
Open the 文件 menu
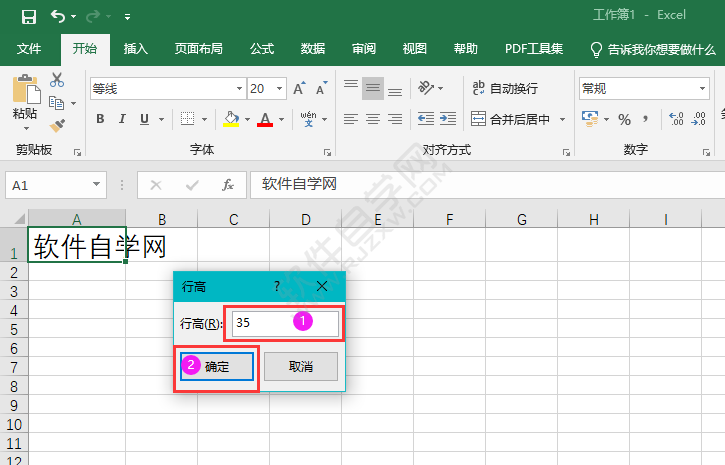pos(29,49)
